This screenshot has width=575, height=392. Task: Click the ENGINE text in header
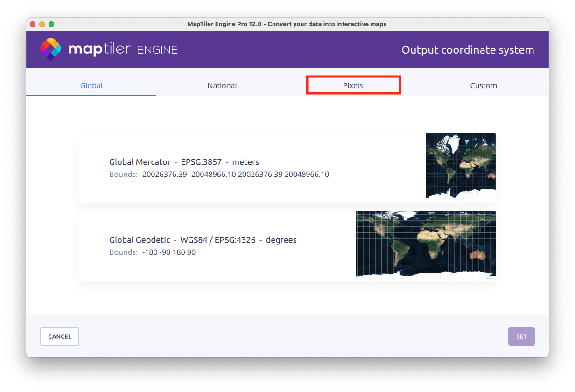[157, 50]
